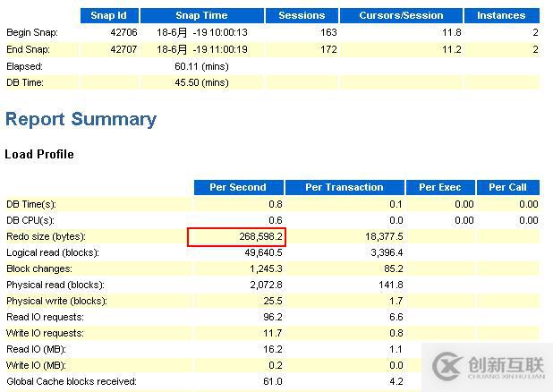This screenshot has width=553, height=392.
Task: Click the Instances column header
Action: [501, 15]
